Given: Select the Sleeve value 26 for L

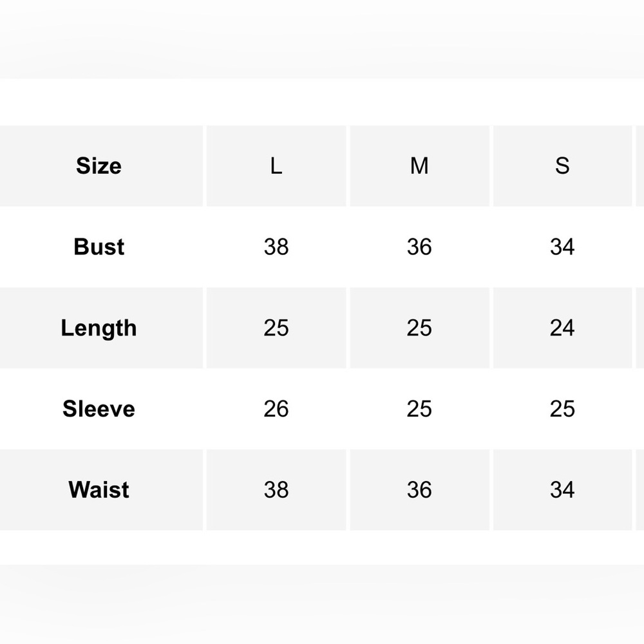Looking at the screenshot, I should [x=276, y=409].
